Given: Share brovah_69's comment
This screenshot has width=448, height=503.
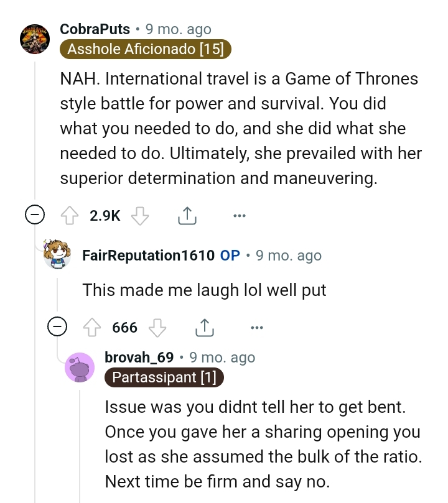Looking at the screenshot, I should [227, 501].
